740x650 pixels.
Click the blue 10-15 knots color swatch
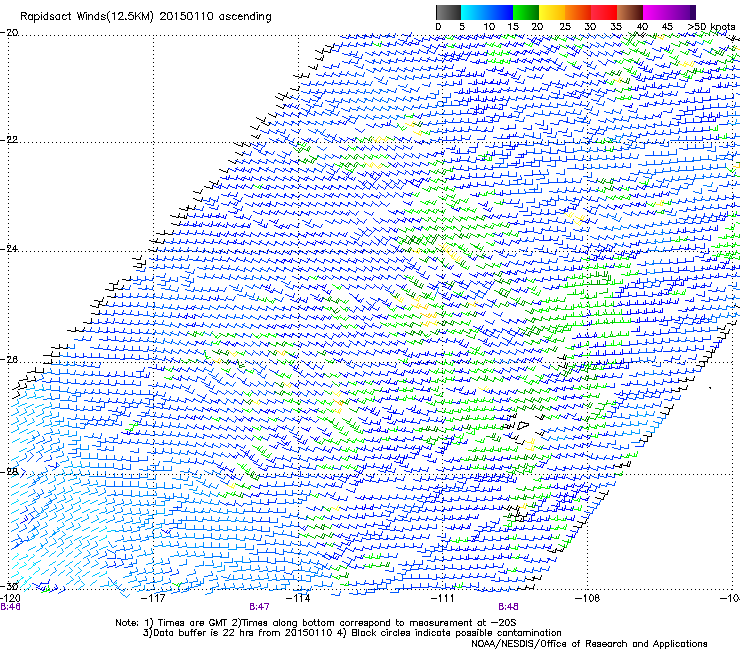tap(499, 12)
